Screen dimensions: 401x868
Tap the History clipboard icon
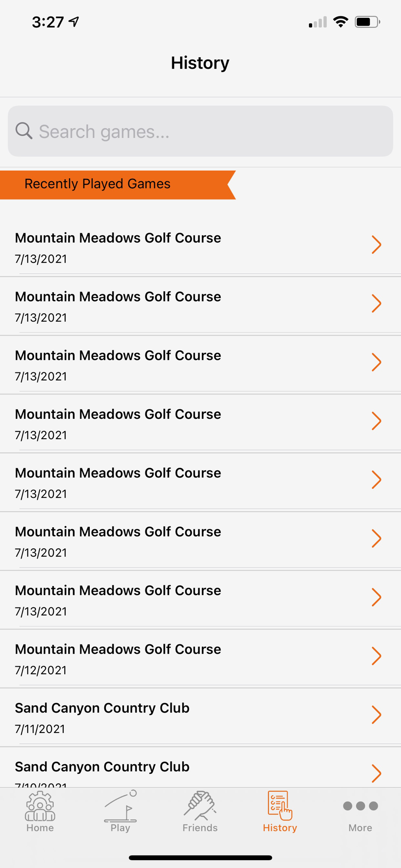tap(280, 806)
